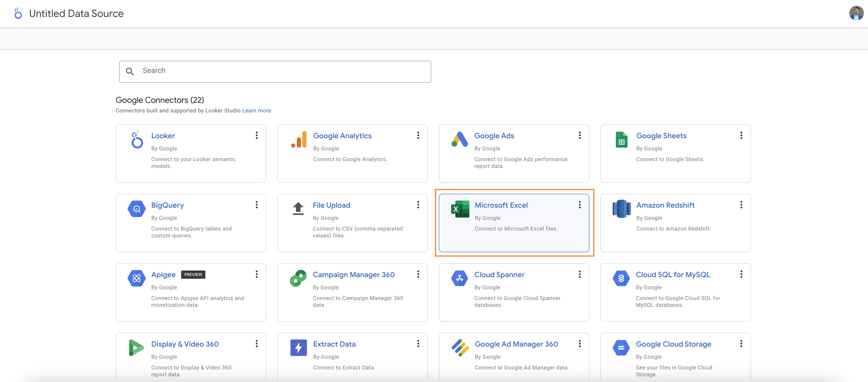Pick the Google Ad Manager 360 title
The width and height of the screenshot is (868, 382).
tap(516, 344)
